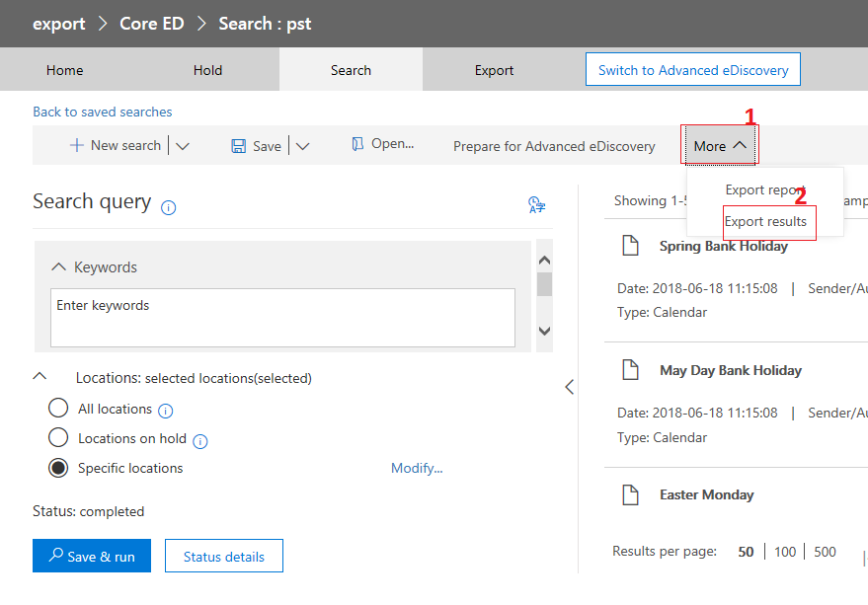The width and height of the screenshot is (868, 605).
Task: Click the Search query info icon
Action: pyautogui.click(x=168, y=207)
